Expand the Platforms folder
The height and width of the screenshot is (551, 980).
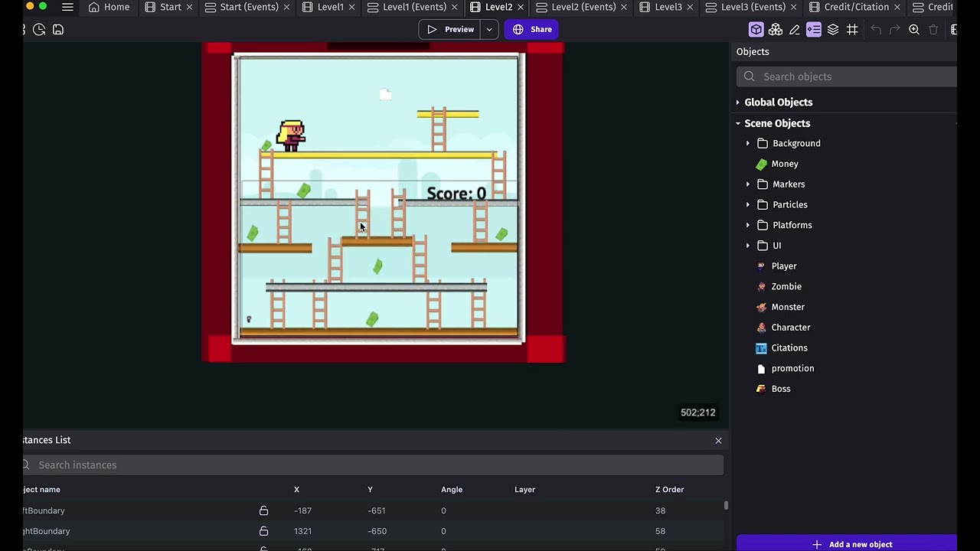(x=748, y=225)
